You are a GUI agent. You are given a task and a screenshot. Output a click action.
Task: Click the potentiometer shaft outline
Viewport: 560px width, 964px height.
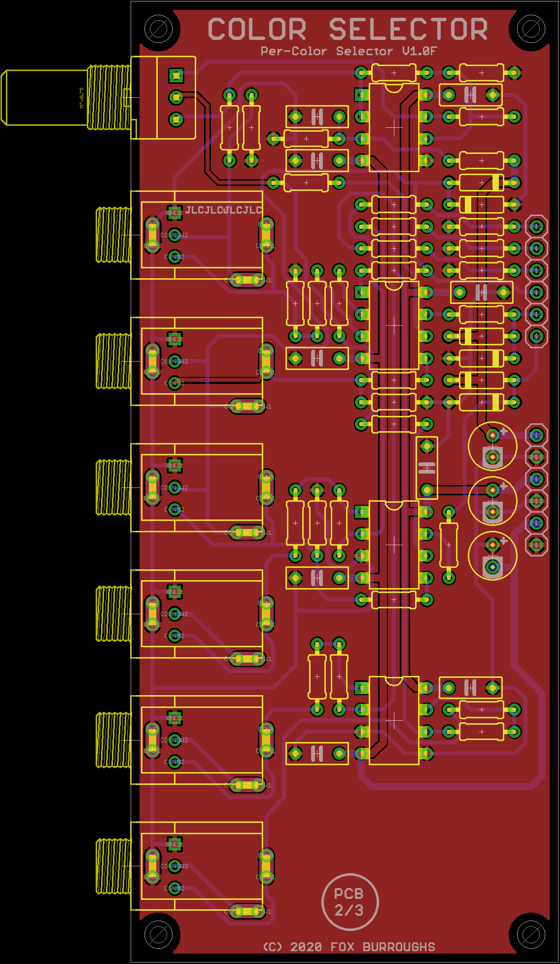(x=44, y=98)
